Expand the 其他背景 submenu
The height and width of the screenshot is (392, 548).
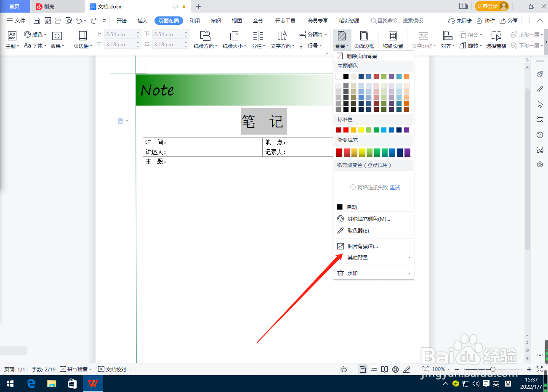pyautogui.click(x=373, y=257)
